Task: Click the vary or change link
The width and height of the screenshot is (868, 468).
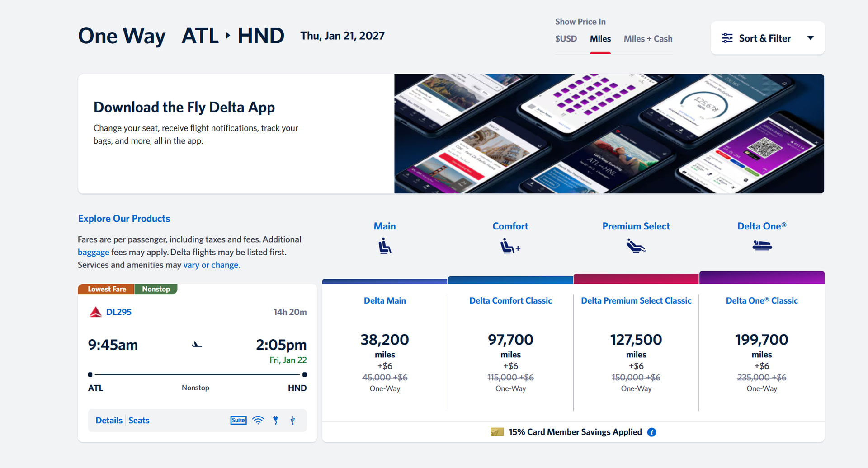Action: click(212, 265)
